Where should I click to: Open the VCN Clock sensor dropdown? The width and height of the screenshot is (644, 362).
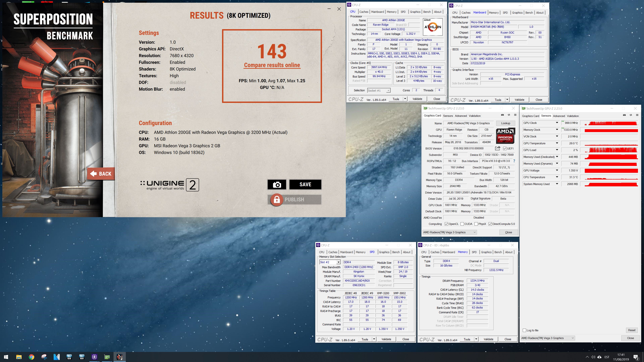coord(557,136)
